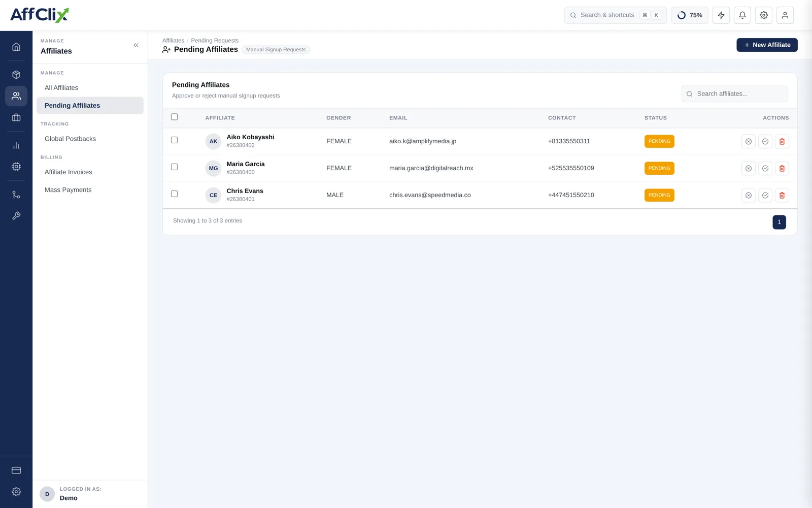Go to page 1 pagination button
812x508 pixels.
(x=779, y=222)
